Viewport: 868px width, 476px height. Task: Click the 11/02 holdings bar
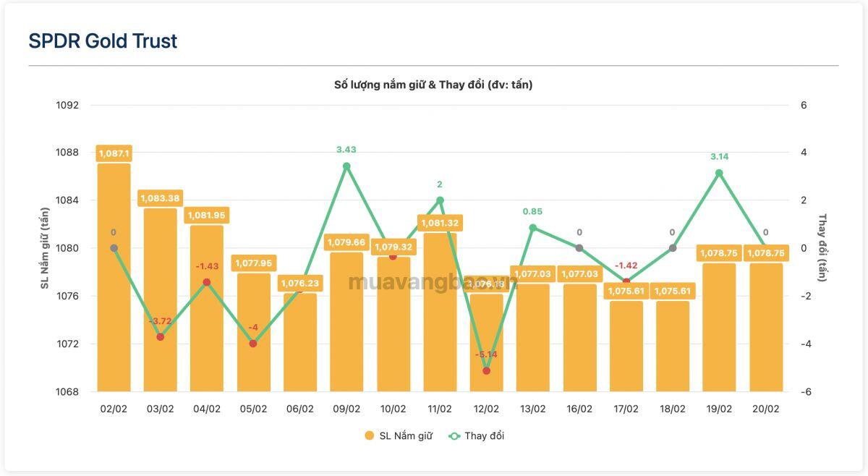coord(440,312)
